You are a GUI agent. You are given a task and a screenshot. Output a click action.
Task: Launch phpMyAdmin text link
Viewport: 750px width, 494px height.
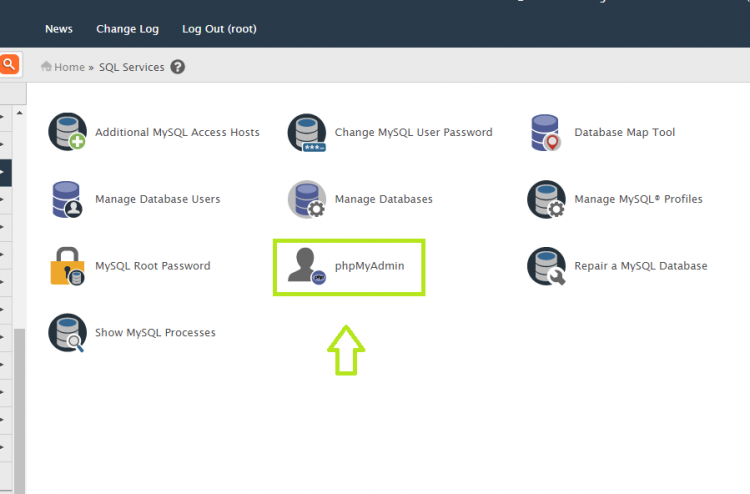click(369, 266)
